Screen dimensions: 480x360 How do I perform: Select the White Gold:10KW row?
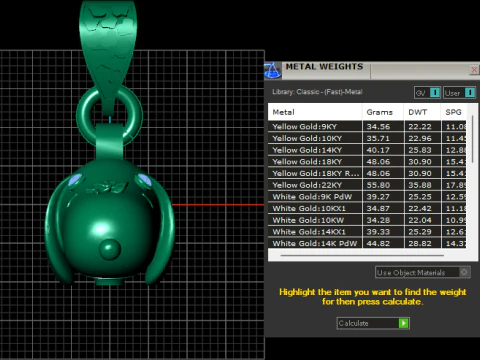click(x=367, y=220)
